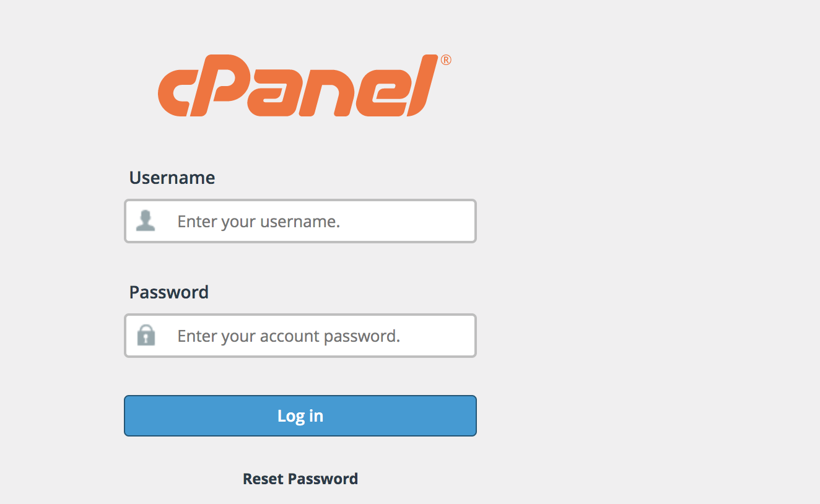This screenshot has width=820, height=504.
Task: Focus the Username input field
Action: pyautogui.click(x=300, y=221)
